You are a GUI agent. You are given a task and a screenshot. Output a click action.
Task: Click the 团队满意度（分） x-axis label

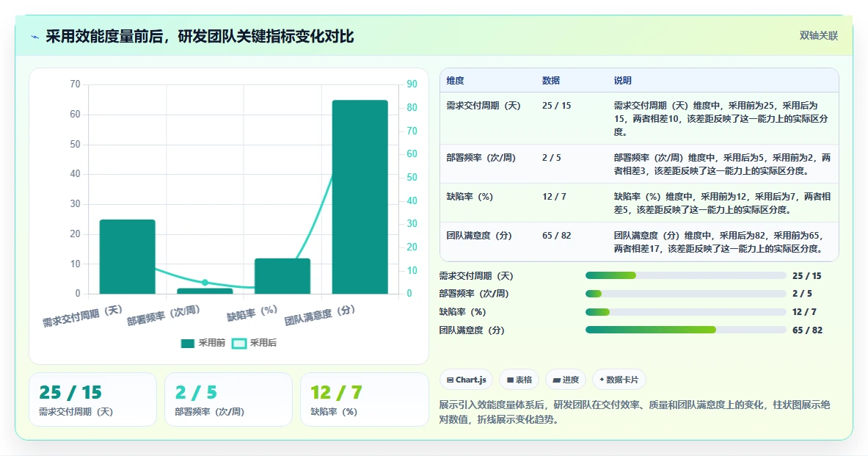319,315
